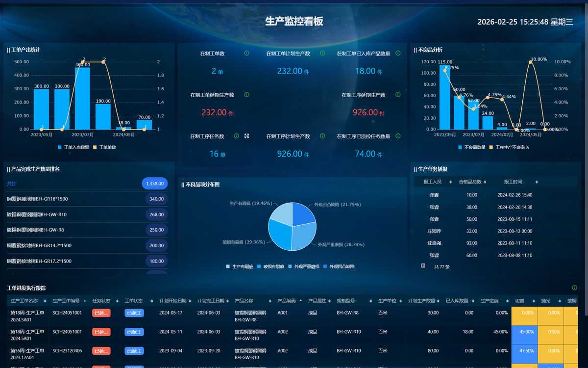Toggle 破损有裂痕 pie legend item
This screenshot has width=588, height=368.
tap(271, 266)
